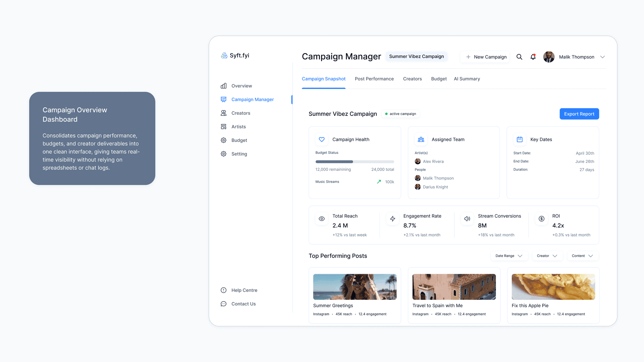Click the Syft.fyi logo icon
Screen dimensions: 644x362
click(x=224, y=55)
